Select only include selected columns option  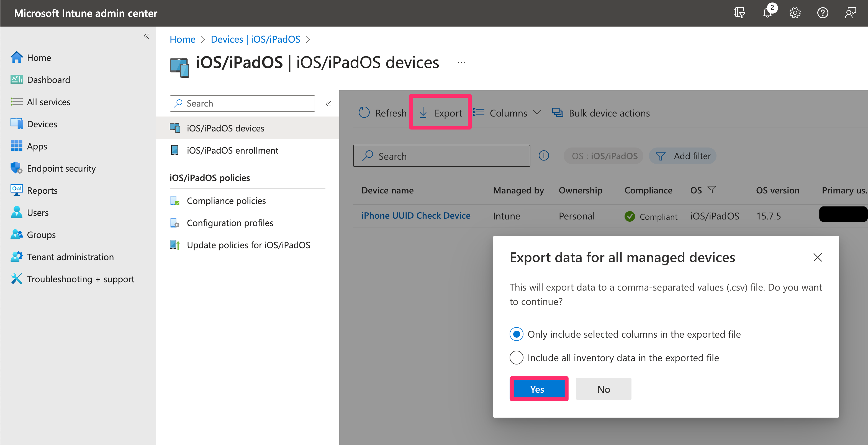516,334
